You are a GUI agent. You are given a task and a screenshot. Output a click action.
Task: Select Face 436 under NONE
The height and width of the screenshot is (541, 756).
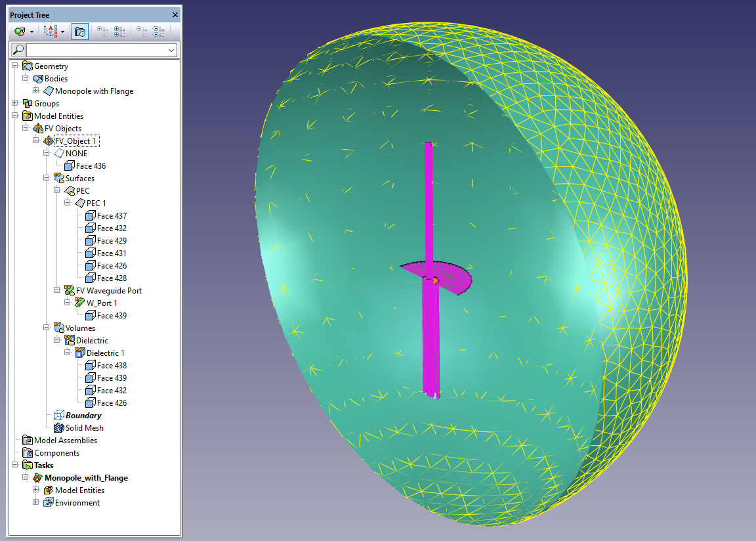point(91,166)
